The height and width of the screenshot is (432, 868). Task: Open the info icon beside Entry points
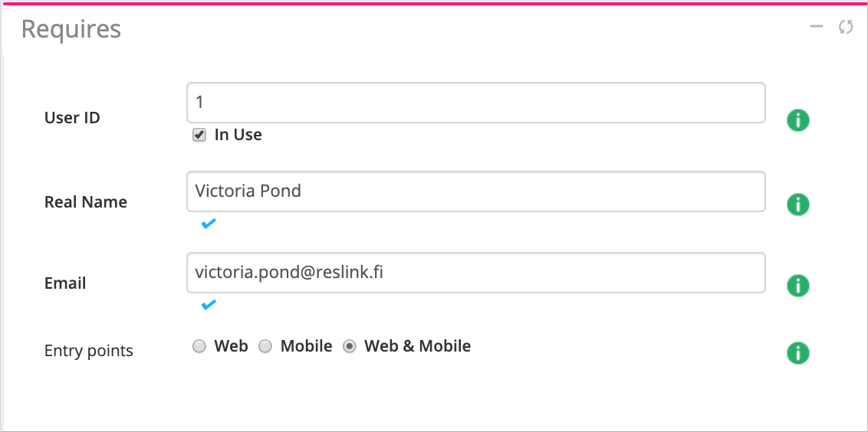coord(798,353)
